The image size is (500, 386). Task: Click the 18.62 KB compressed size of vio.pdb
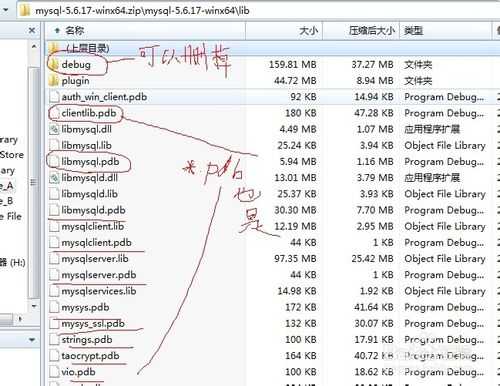pyautogui.click(x=374, y=372)
